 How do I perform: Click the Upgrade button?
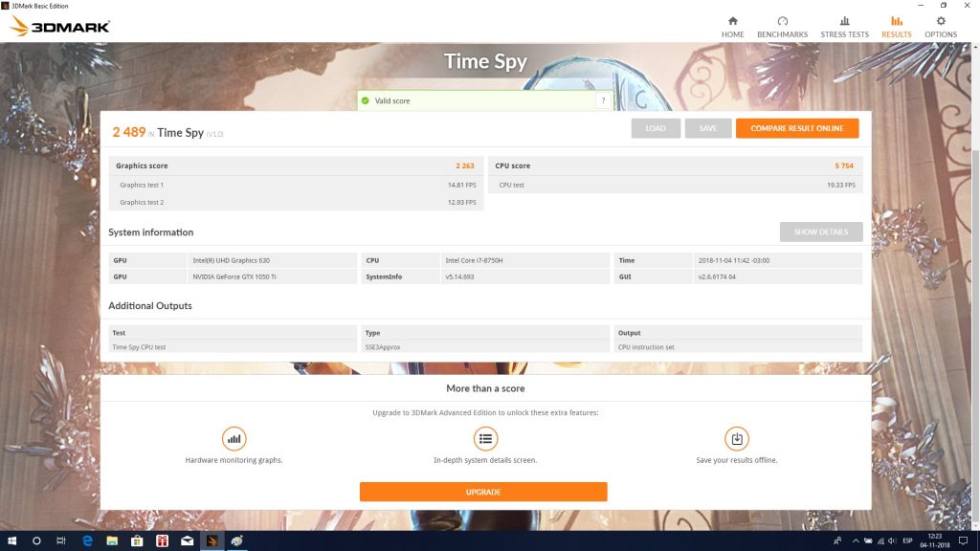(483, 492)
